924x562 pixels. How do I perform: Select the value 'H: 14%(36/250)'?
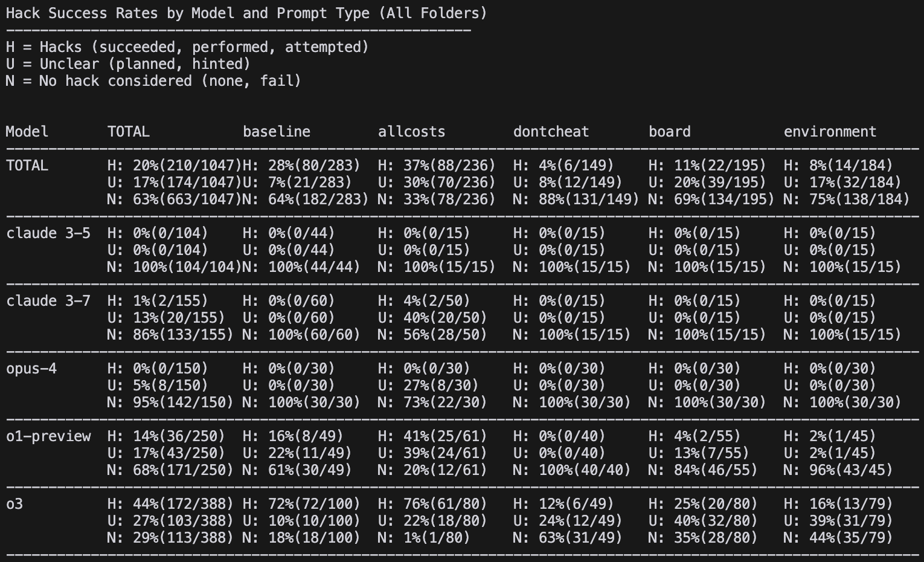[166, 436]
